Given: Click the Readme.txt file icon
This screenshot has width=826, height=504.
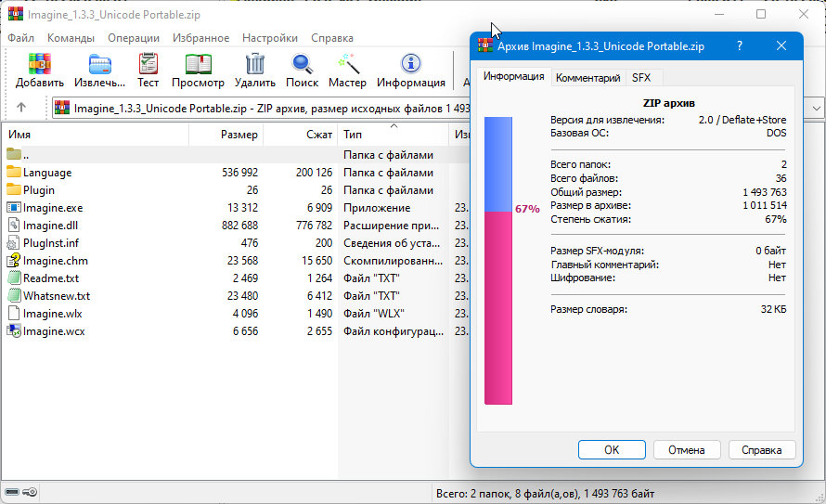Looking at the screenshot, I should tap(14, 278).
